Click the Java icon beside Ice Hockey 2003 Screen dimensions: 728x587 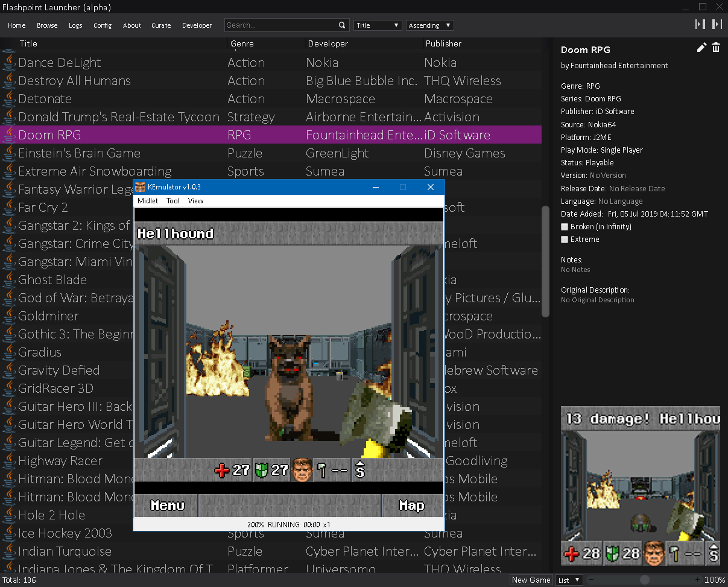coord(8,533)
